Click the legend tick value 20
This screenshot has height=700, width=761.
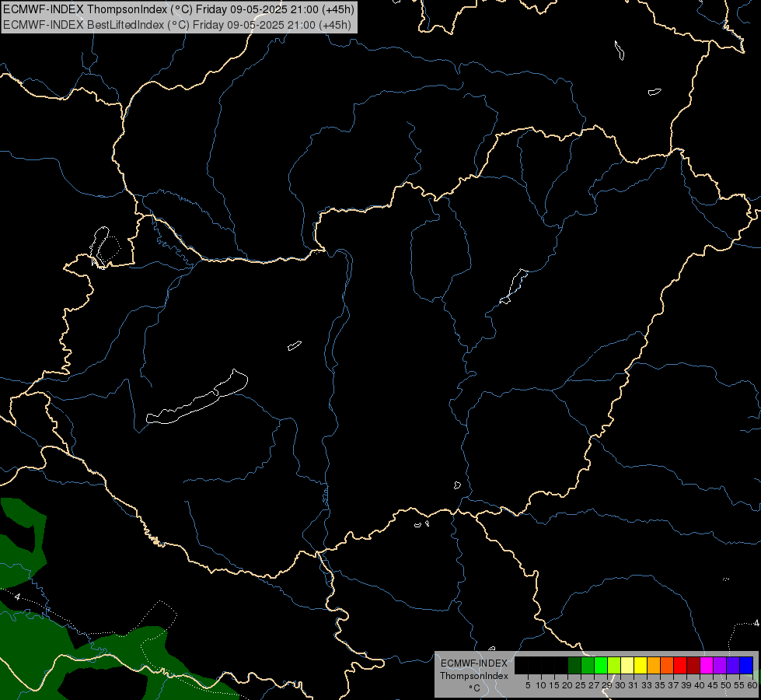[567, 685]
